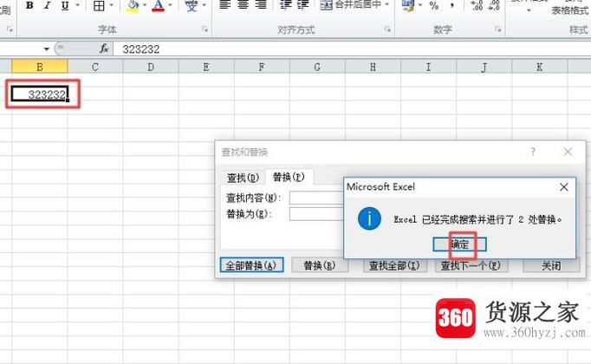Select column J header

[x=484, y=67]
